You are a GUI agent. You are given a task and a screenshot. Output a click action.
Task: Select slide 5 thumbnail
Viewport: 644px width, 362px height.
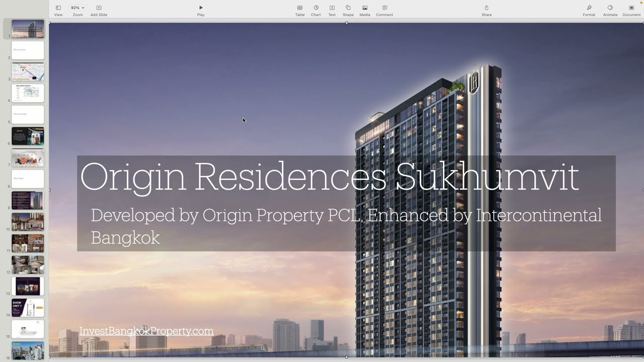[x=28, y=115]
